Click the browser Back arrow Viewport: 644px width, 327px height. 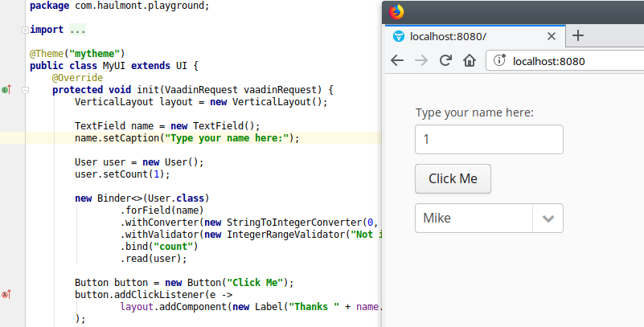click(397, 61)
